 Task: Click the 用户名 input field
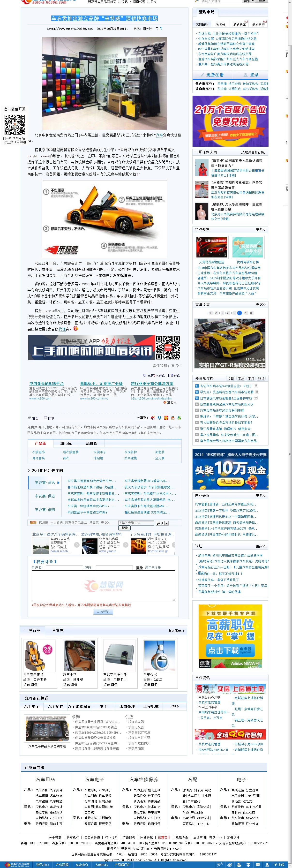click(64, 568)
